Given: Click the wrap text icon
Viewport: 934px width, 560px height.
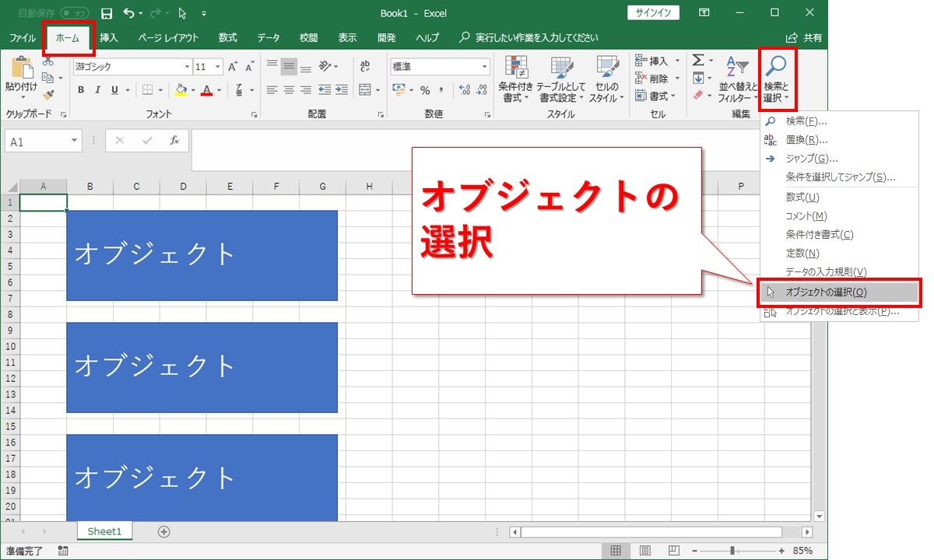Looking at the screenshot, I should click(x=365, y=65).
